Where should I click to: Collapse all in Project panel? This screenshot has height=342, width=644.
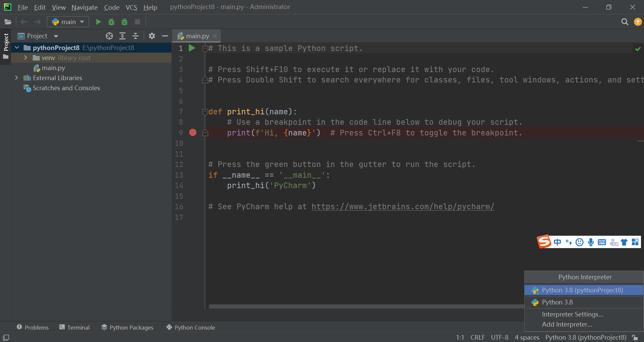[x=136, y=36]
